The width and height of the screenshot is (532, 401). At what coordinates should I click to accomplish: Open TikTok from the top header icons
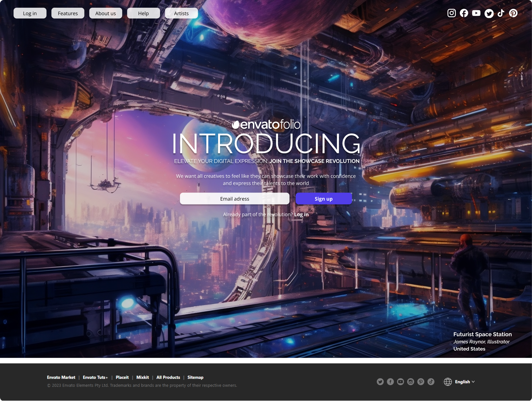click(501, 13)
